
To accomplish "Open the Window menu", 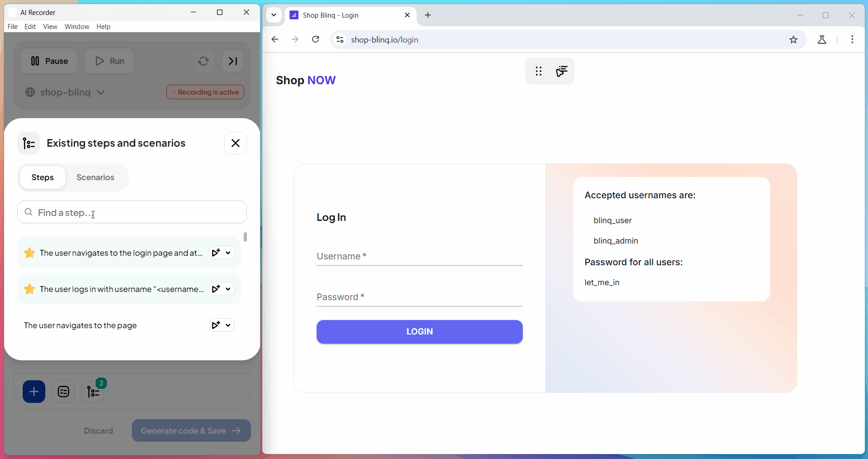I will coord(77,26).
